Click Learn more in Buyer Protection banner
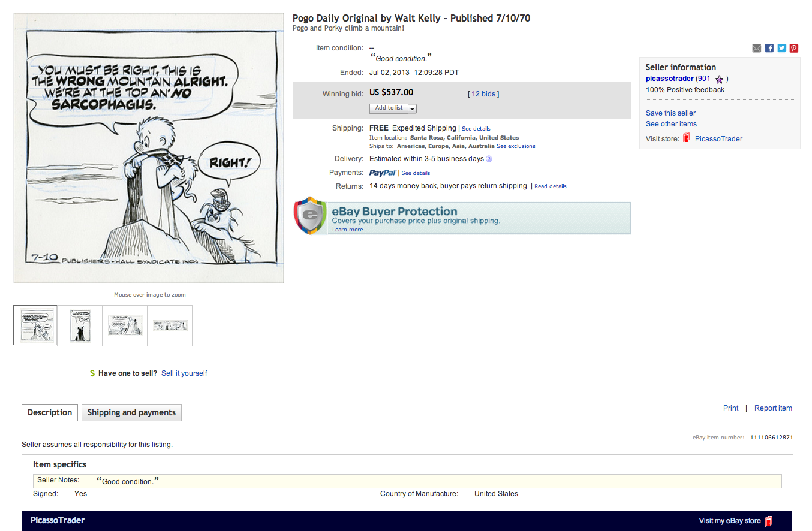This screenshot has width=812, height=531. click(x=348, y=230)
